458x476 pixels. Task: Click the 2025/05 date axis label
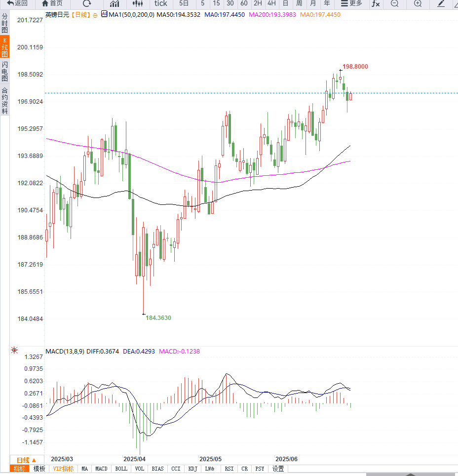(210, 459)
